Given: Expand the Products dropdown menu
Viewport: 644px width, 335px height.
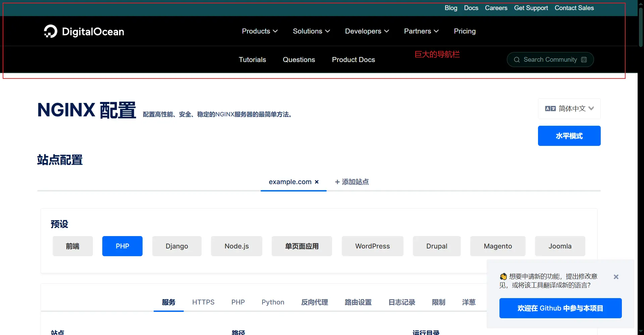Looking at the screenshot, I should 260,31.
